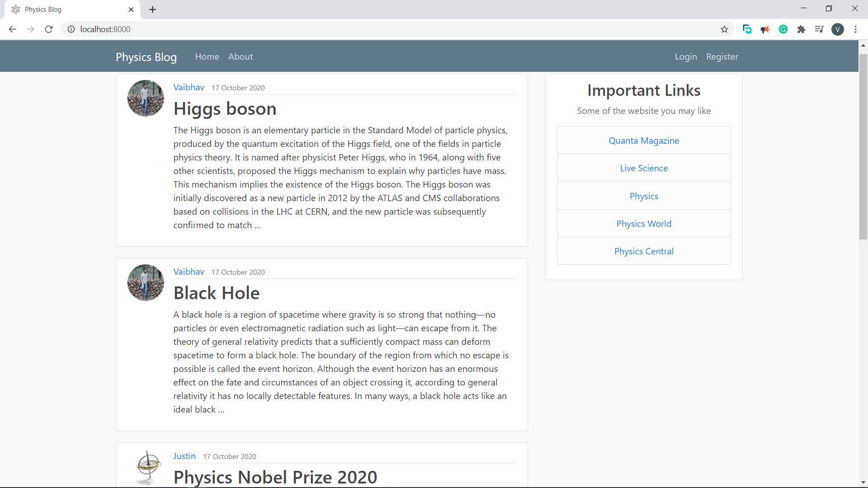Open a new browser tab
This screenshot has width=868, height=488.
click(x=152, y=9)
